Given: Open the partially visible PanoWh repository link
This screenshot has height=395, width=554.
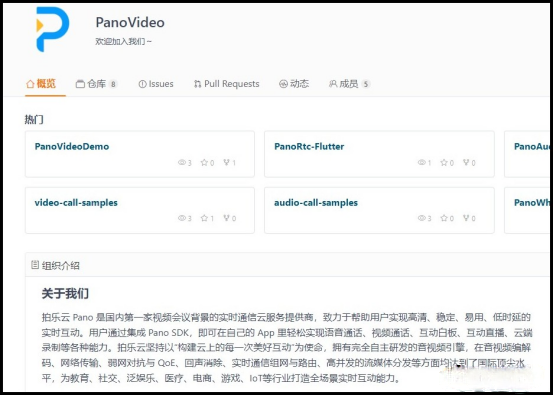Looking at the screenshot, I should [532, 202].
